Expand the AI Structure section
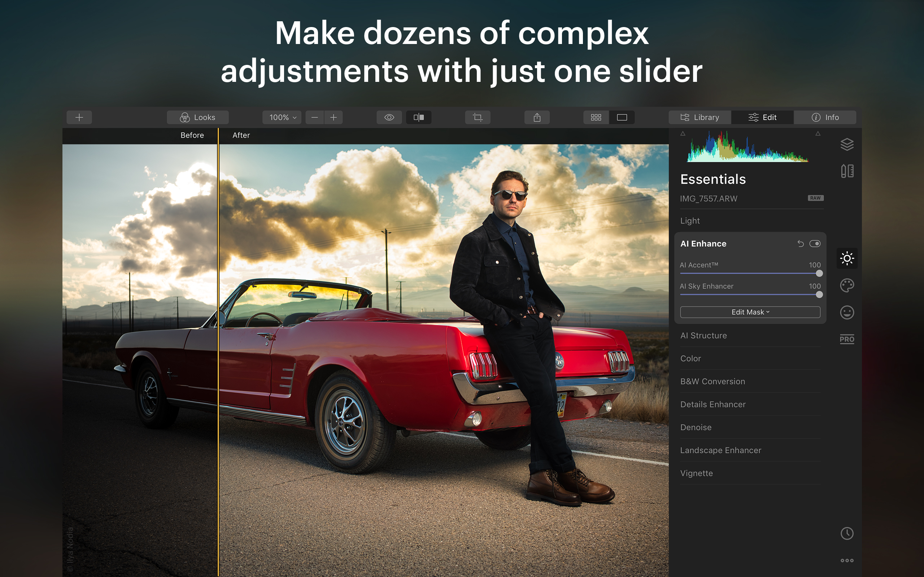924x577 pixels. coord(703,335)
